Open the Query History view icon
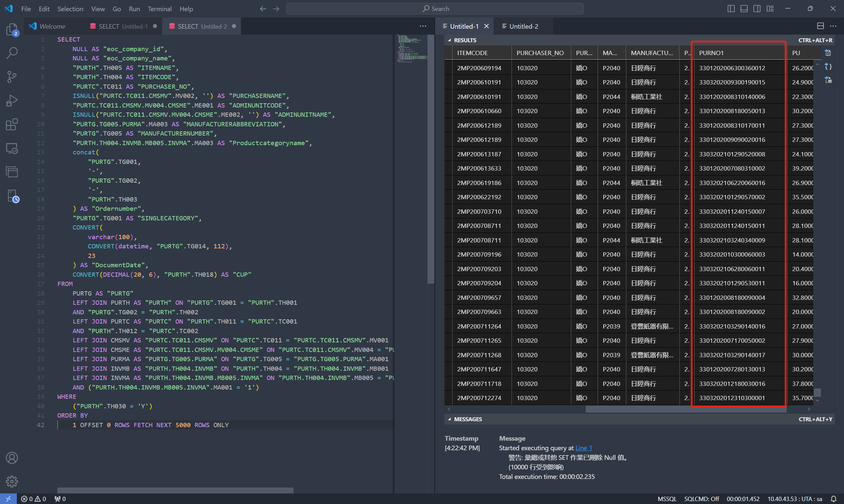Image resolution: width=844 pixels, height=504 pixels. 13,196
